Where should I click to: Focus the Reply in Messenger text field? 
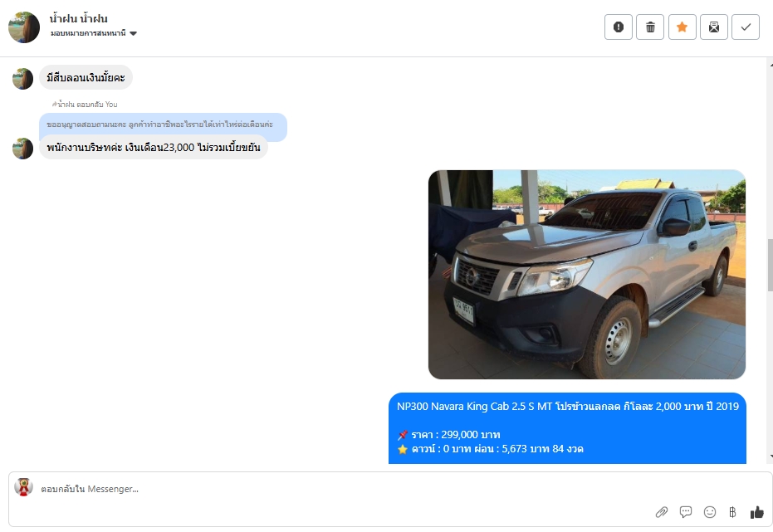[x=345, y=489]
